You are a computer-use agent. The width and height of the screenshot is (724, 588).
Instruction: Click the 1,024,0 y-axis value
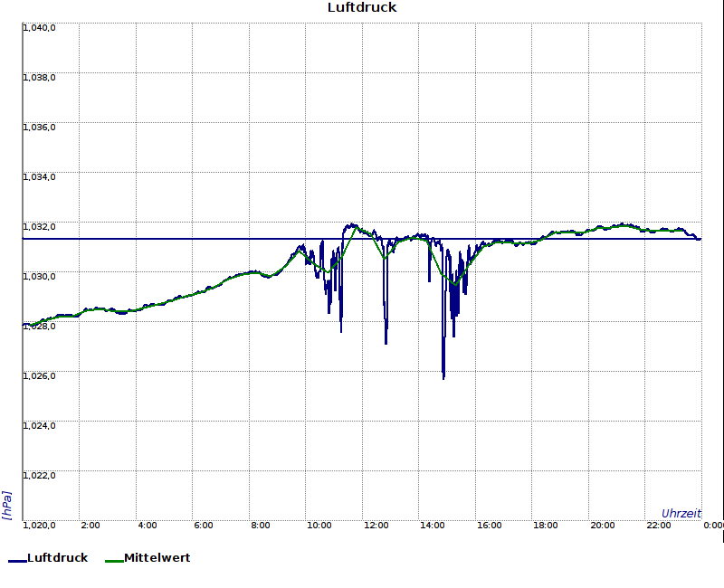(39, 425)
